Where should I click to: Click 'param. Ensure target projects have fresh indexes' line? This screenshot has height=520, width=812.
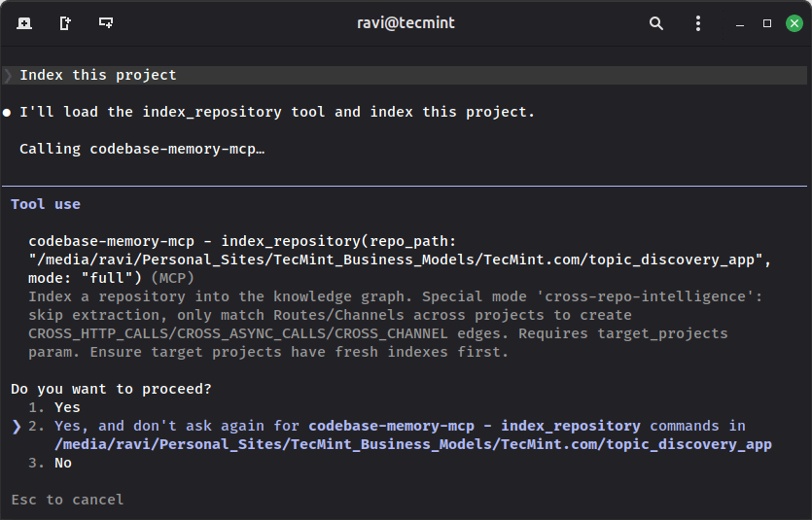[x=268, y=353]
